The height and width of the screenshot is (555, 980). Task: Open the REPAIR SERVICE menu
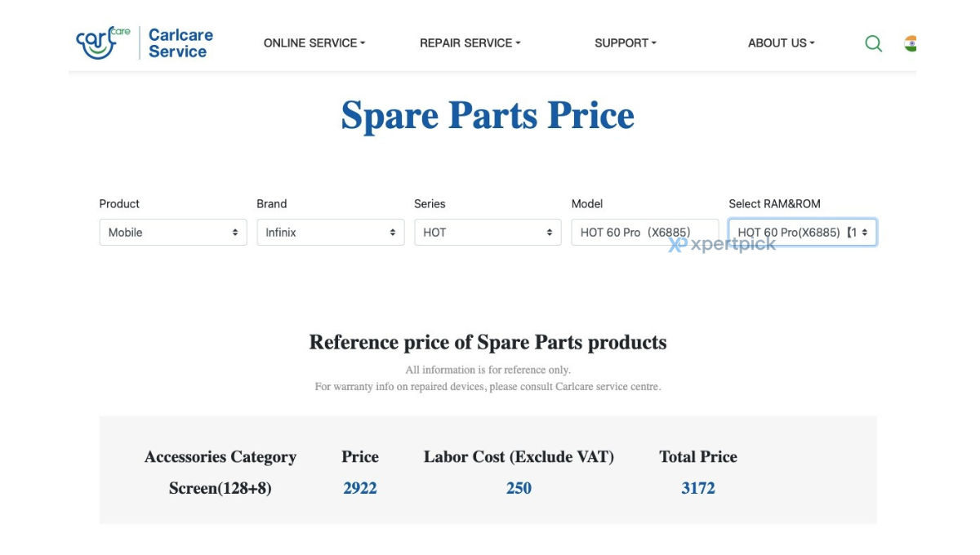pos(470,43)
